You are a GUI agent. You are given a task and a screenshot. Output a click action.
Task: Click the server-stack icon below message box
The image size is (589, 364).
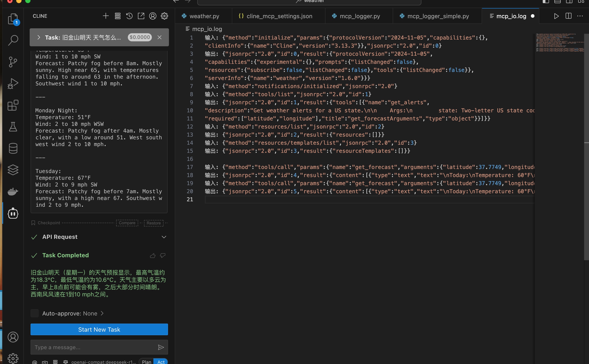coord(55,362)
